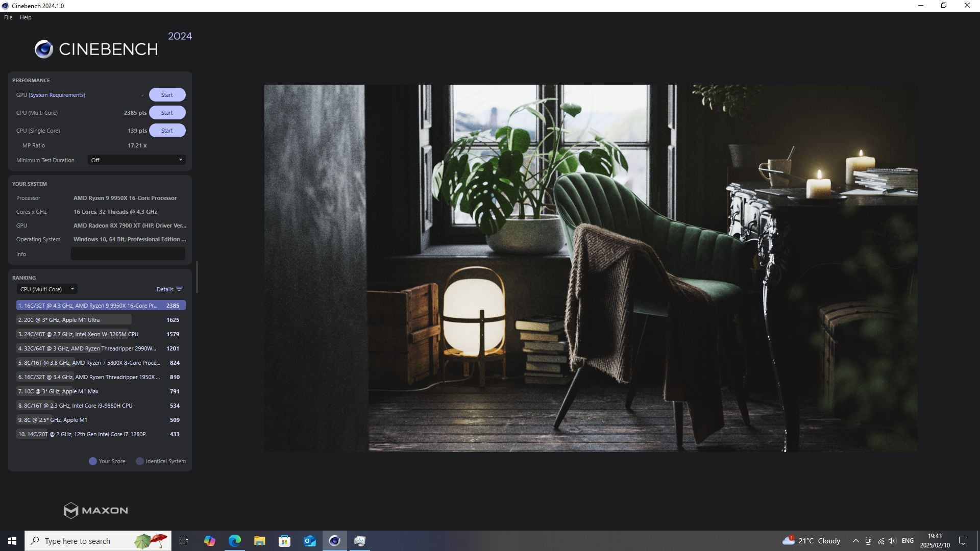
Task: Select the Intel Core i7-1280P ranking row
Action: (101, 434)
